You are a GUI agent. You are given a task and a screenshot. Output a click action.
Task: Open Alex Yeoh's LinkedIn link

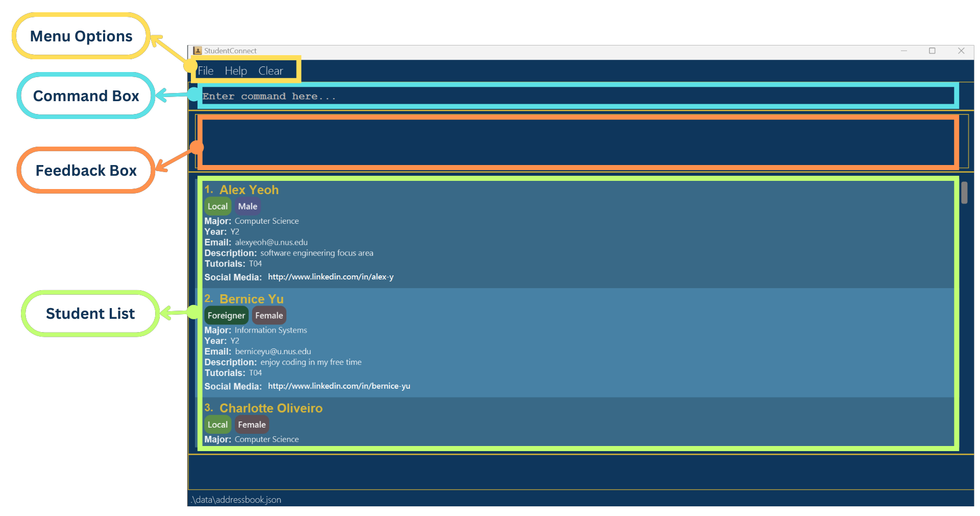click(x=330, y=277)
